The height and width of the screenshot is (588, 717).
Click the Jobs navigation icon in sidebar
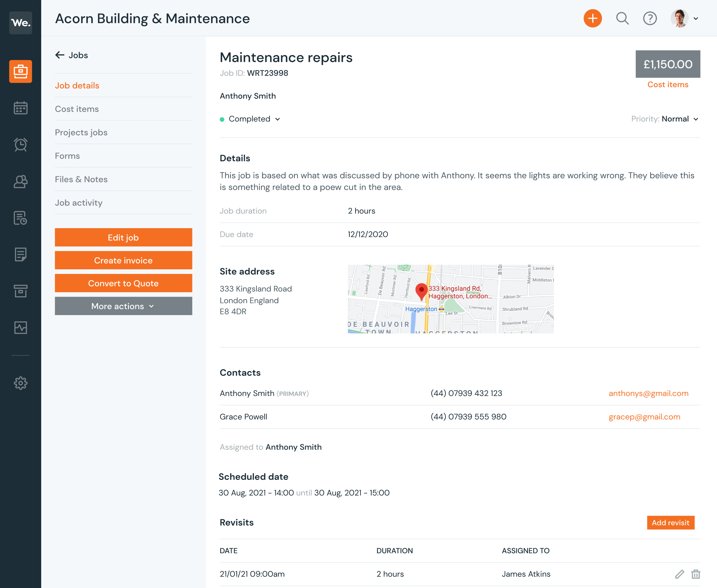tap(20, 71)
